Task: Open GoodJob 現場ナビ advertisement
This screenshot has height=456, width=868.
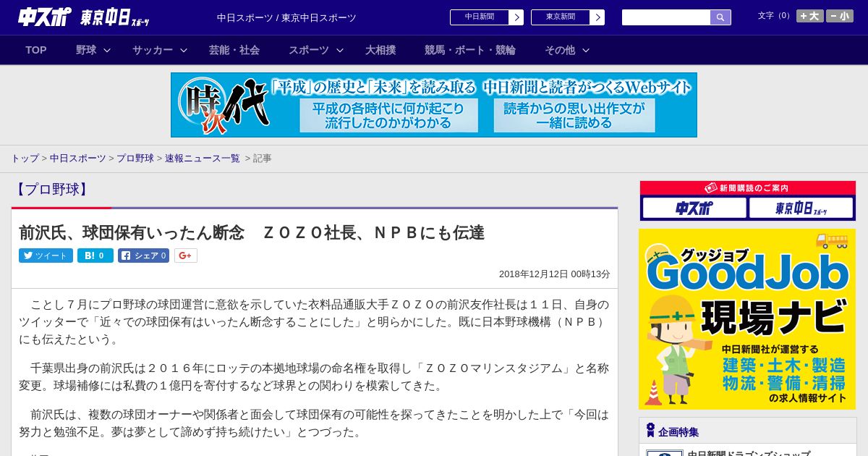Action: tap(747, 319)
